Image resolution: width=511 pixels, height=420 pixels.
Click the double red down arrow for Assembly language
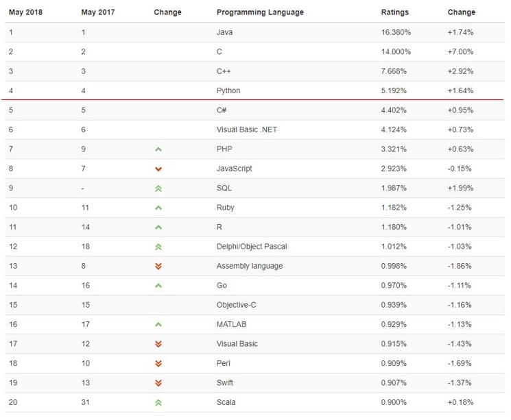tap(158, 267)
